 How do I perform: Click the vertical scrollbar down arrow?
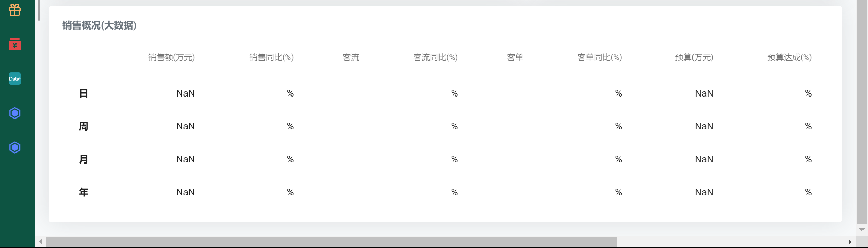(x=862, y=230)
